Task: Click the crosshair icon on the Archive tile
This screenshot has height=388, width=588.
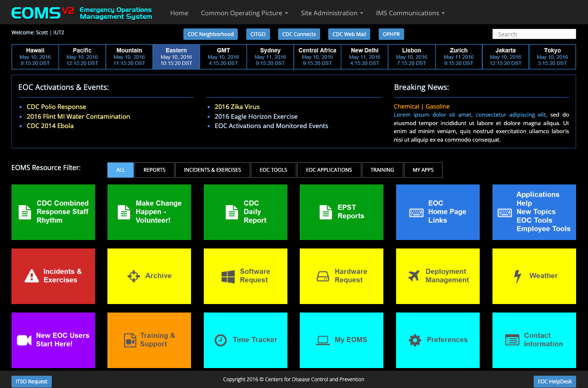Action: (134, 276)
